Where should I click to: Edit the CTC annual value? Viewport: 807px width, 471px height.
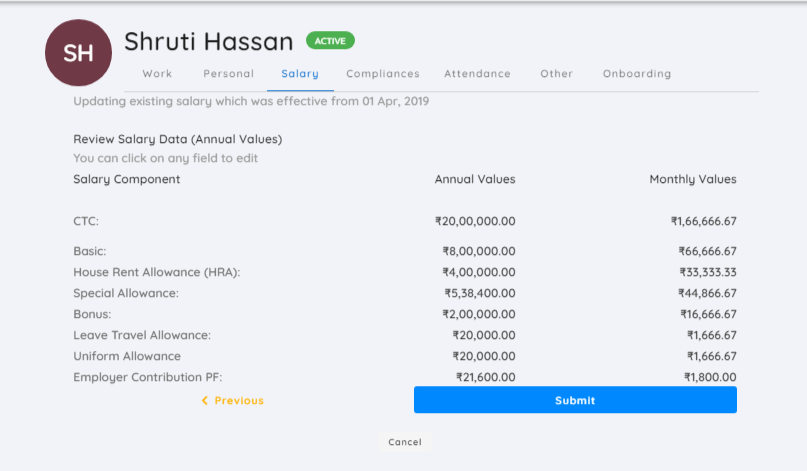(475, 221)
